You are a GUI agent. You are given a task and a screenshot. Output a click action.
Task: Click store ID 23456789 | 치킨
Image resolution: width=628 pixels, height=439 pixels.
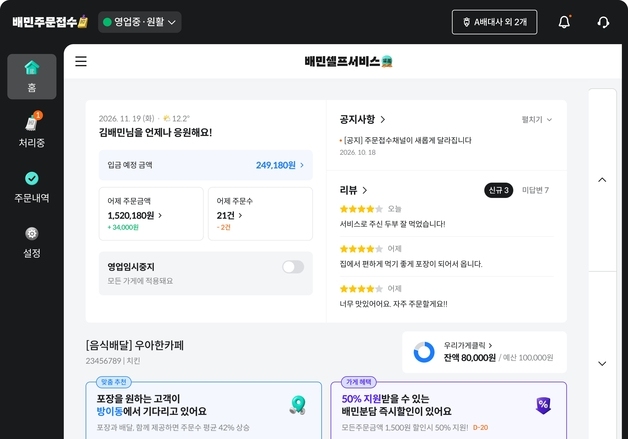pos(113,361)
